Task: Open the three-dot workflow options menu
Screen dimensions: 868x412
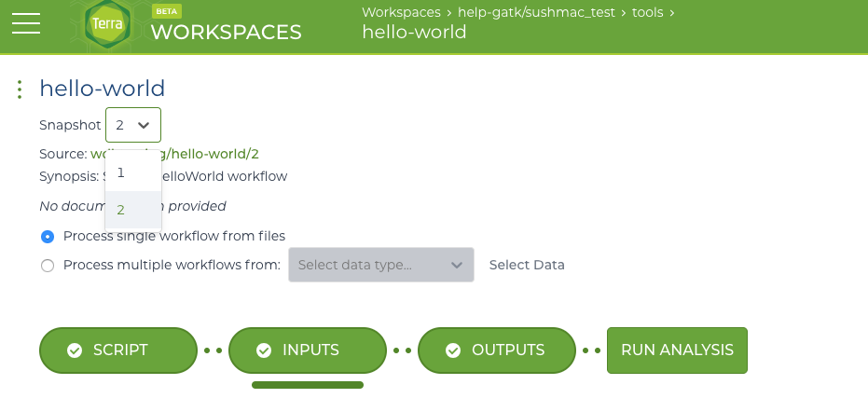Action: pyautogui.click(x=20, y=89)
